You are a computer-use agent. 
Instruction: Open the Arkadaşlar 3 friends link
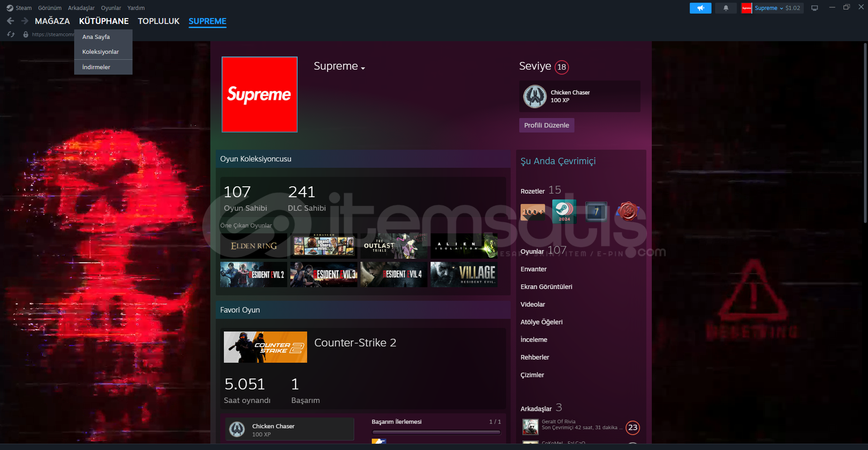(541, 408)
